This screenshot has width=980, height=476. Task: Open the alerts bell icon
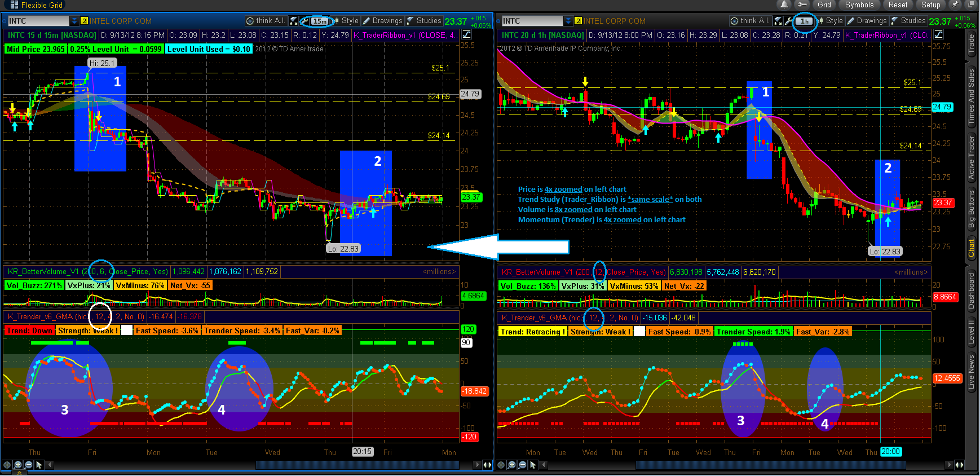(784, 5)
